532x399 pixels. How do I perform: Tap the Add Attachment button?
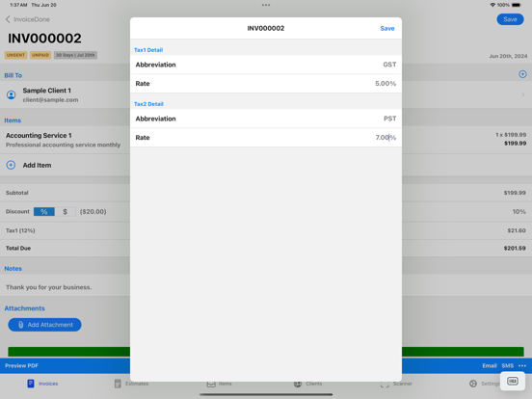point(44,325)
